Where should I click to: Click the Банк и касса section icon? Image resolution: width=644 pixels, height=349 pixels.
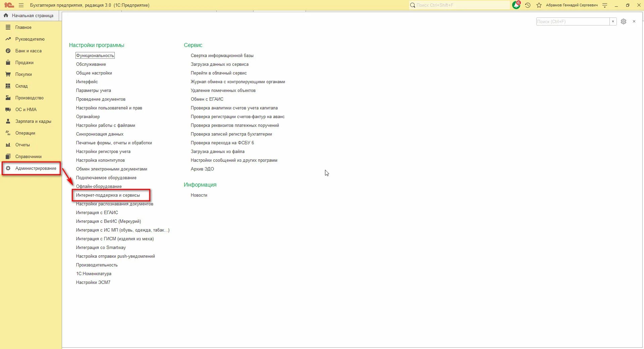8,51
